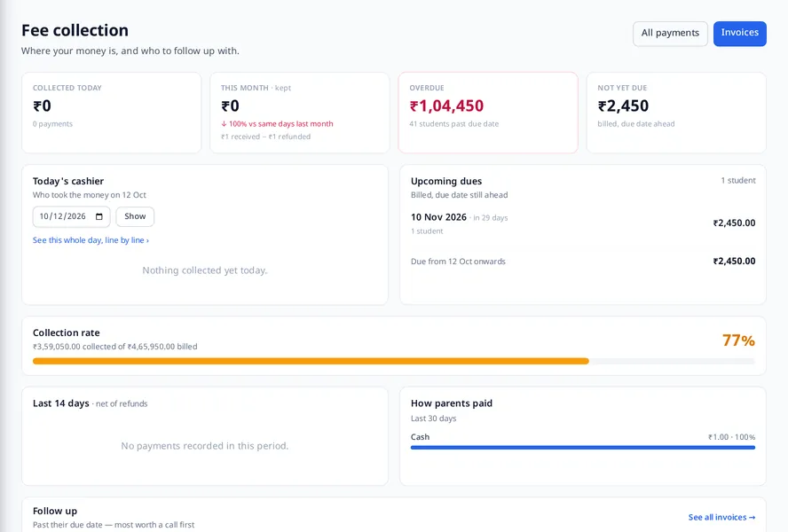Image resolution: width=788 pixels, height=532 pixels.
Task: Click the 'How parents paid' heading
Action: click(x=452, y=403)
